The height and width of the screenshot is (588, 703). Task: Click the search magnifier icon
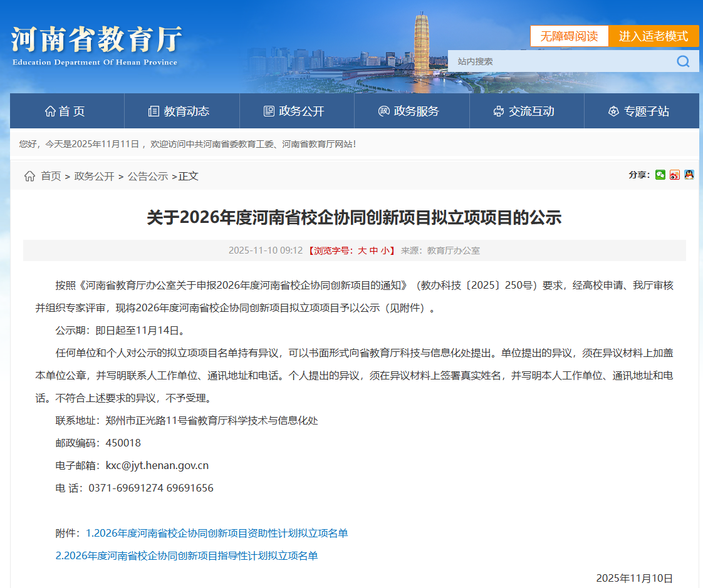(682, 61)
